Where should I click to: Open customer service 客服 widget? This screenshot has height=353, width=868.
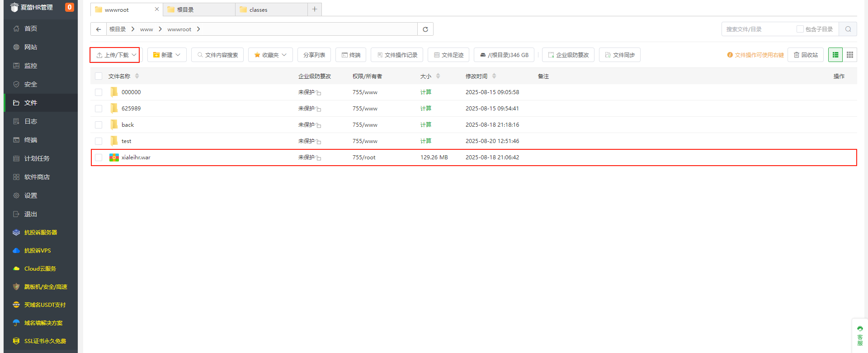click(859, 336)
